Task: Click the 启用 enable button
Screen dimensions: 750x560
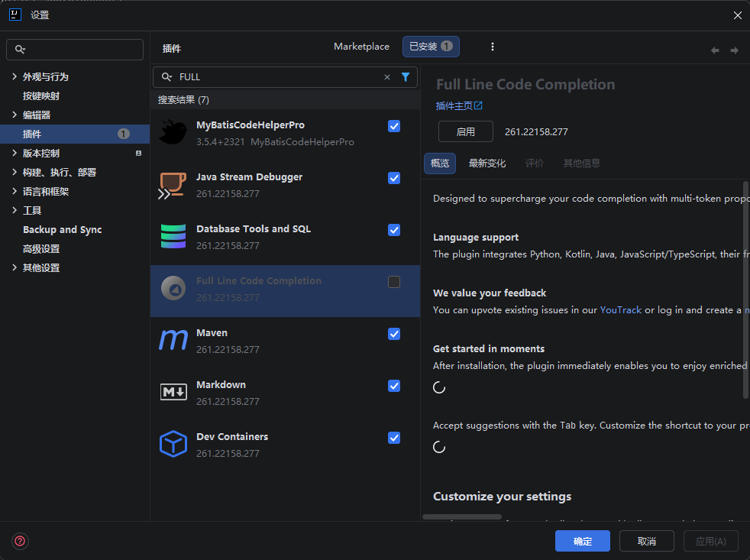Action: coord(465,131)
